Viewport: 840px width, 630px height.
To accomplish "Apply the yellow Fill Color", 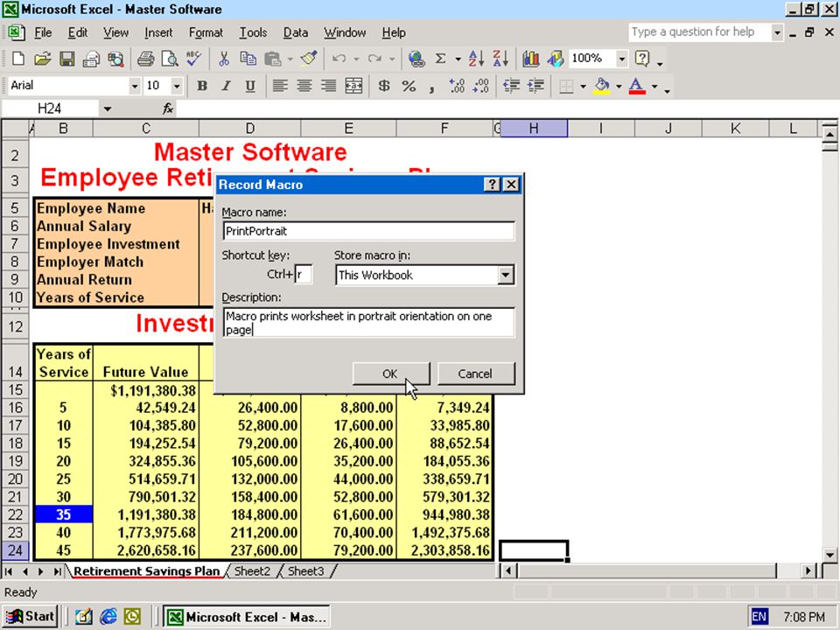I will point(602,86).
